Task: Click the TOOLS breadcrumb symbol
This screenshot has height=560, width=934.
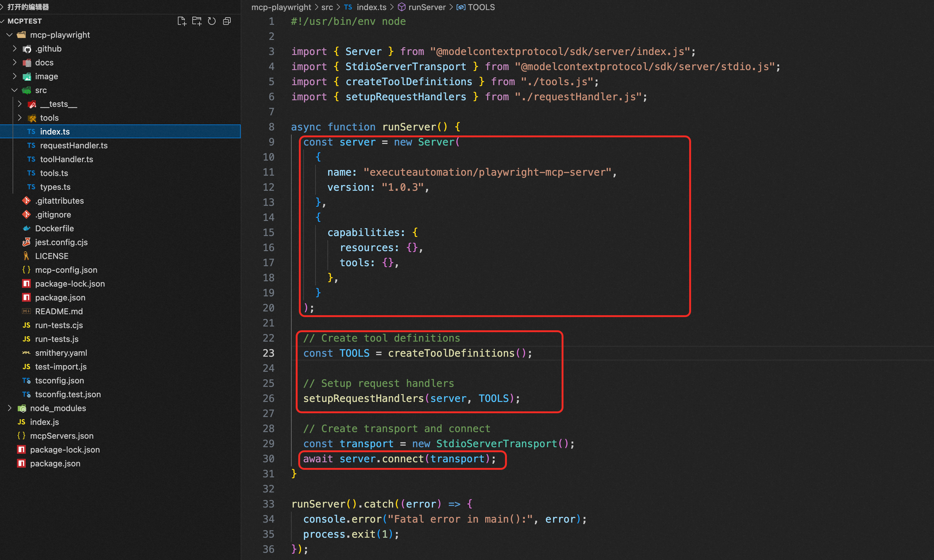Action: [481, 7]
